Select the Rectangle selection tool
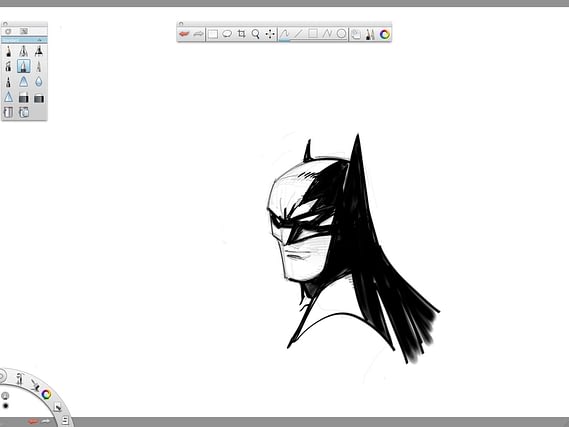Image resolution: width=569 pixels, height=427 pixels. [x=213, y=34]
